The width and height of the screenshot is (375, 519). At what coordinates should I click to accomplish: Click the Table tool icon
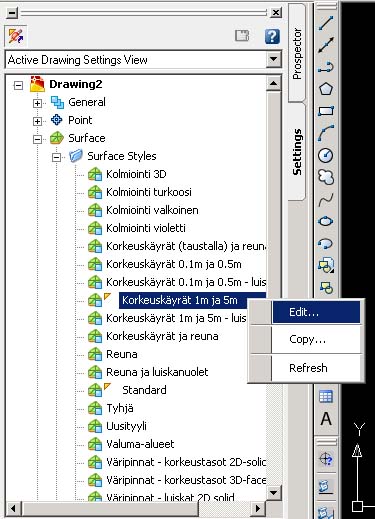(x=326, y=397)
